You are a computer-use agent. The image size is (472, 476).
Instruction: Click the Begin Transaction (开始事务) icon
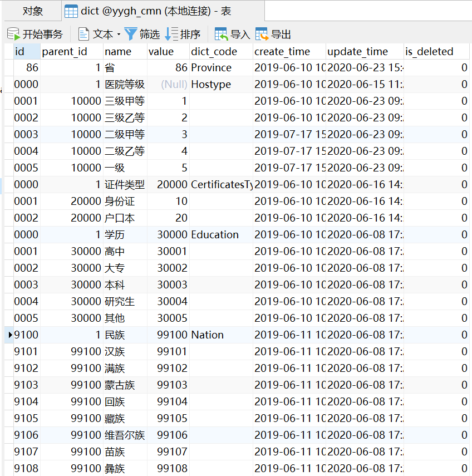[x=13, y=34]
